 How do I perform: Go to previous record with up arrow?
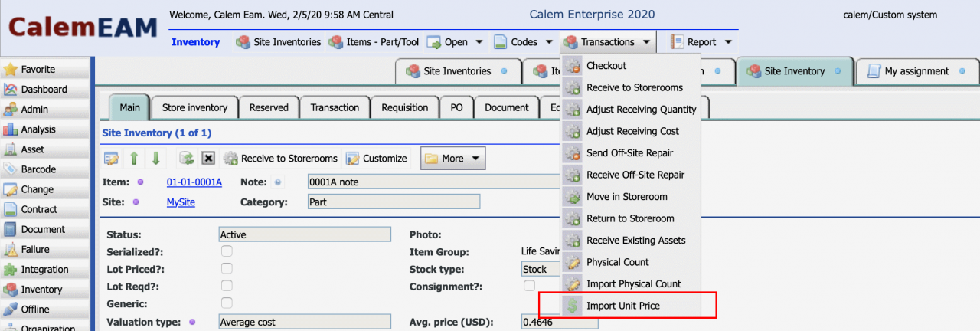tap(134, 159)
